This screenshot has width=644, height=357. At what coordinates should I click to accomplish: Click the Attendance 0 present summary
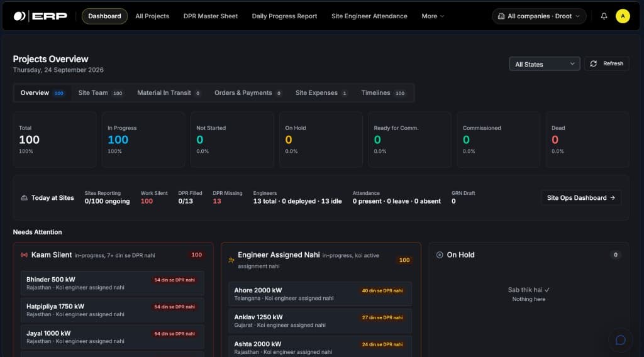point(396,201)
